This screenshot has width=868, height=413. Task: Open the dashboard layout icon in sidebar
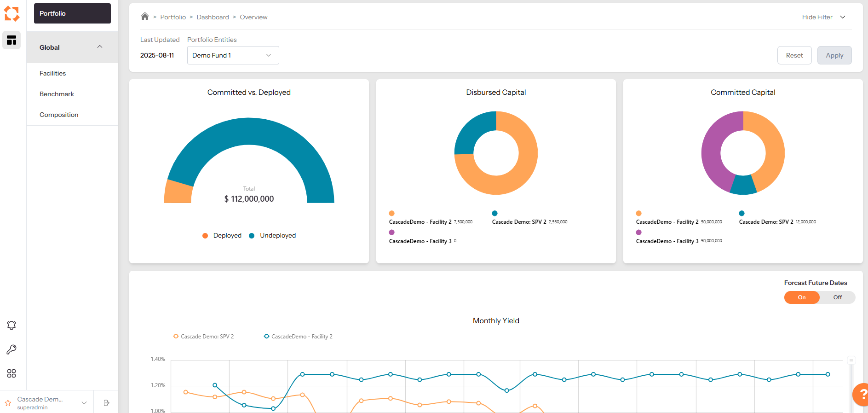[x=11, y=41]
